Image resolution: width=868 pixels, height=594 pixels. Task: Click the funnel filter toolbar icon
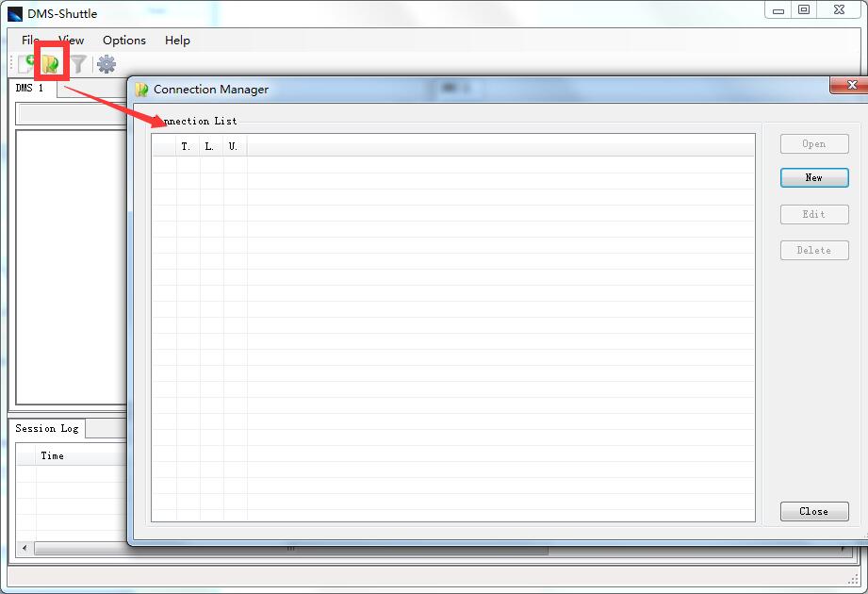pyautogui.click(x=78, y=64)
